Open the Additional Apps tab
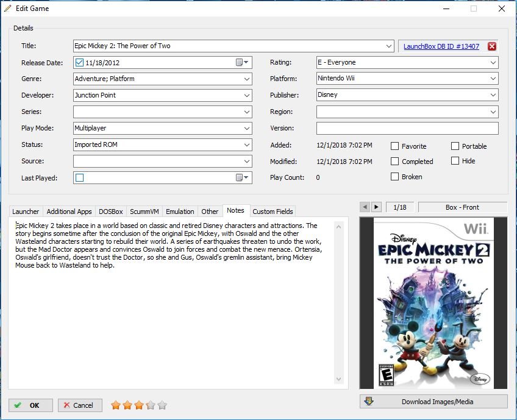 click(70, 212)
